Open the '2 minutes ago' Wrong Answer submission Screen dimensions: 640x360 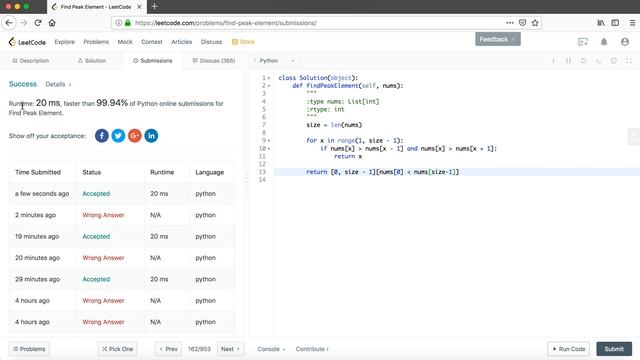tap(103, 215)
